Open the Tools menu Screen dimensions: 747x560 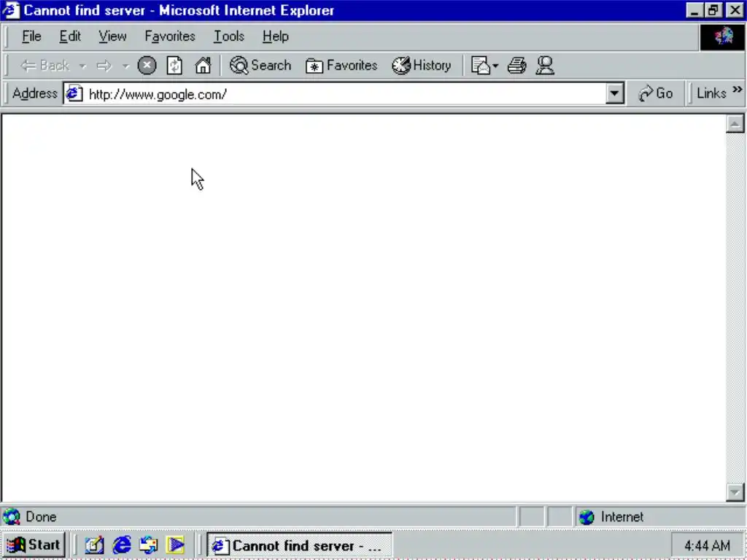[228, 36]
